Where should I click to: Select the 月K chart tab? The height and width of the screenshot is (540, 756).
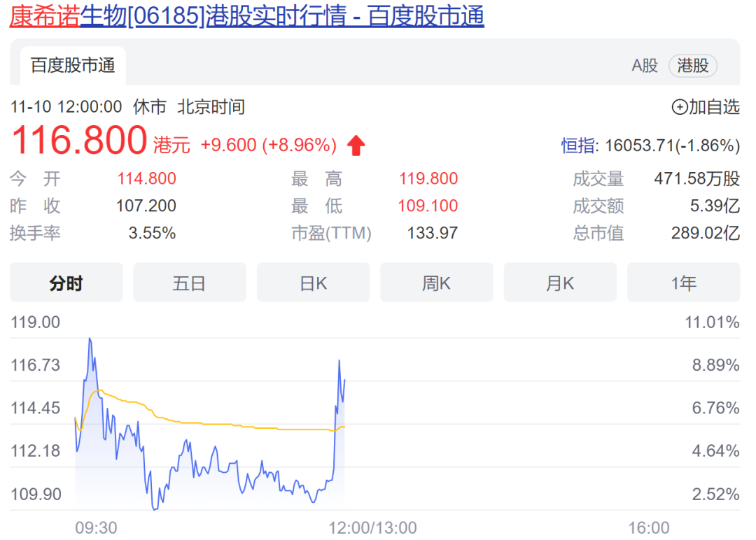pyautogui.click(x=560, y=283)
